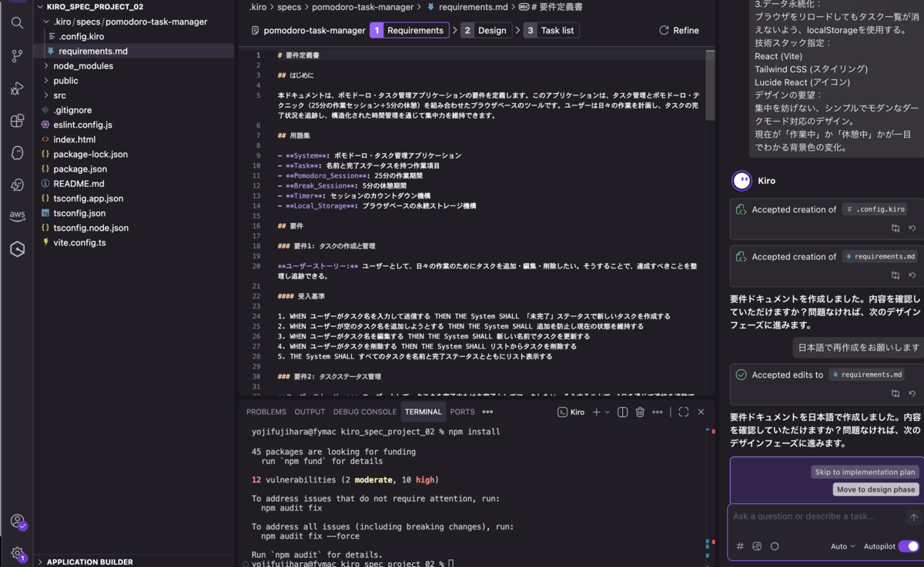Switch to the DEBUG CONSOLE tab
This screenshot has height=567, width=924.
(x=365, y=412)
